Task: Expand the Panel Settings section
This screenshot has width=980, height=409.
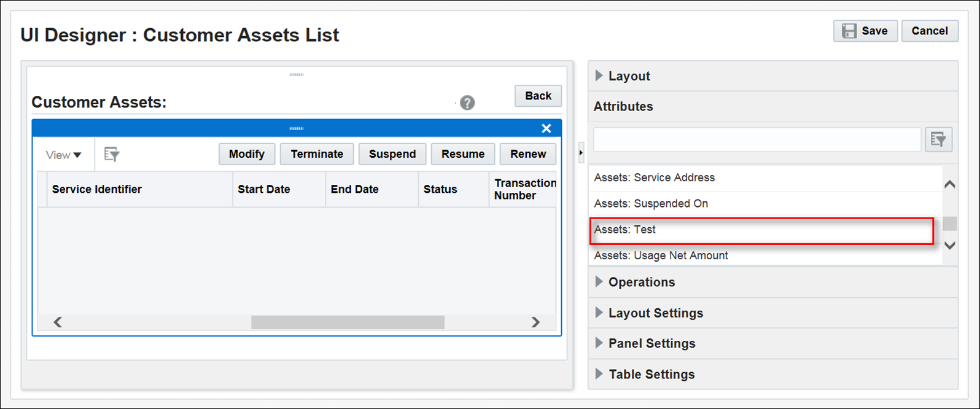Action: click(651, 344)
